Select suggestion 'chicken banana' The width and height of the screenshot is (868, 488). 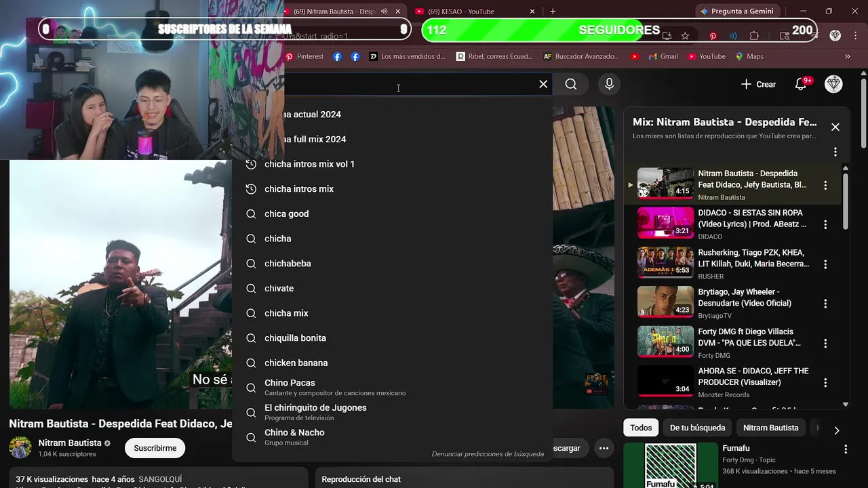coord(392,363)
